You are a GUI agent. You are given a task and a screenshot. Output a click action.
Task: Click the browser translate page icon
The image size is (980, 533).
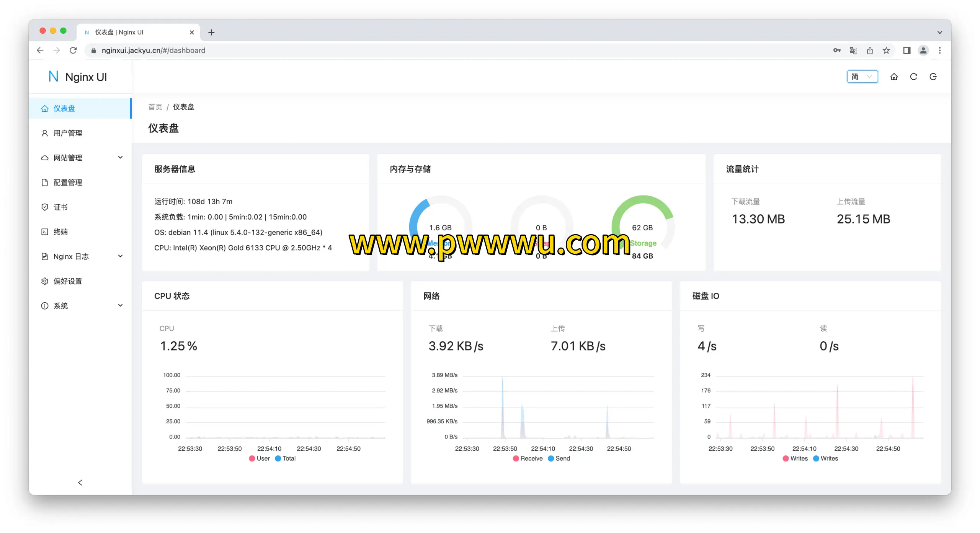click(853, 51)
